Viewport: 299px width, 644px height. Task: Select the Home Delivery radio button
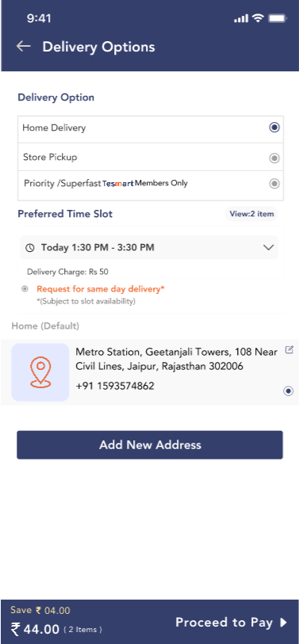tap(274, 128)
